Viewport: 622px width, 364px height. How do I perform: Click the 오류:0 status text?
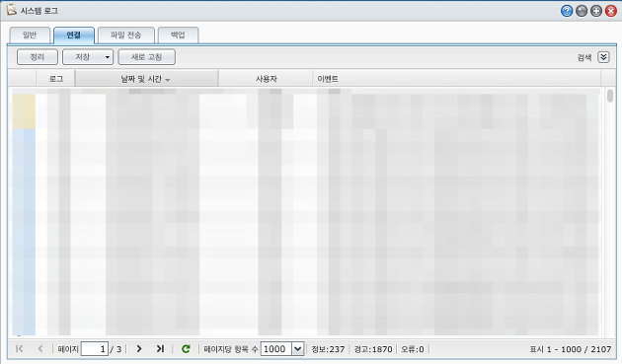click(x=412, y=349)
